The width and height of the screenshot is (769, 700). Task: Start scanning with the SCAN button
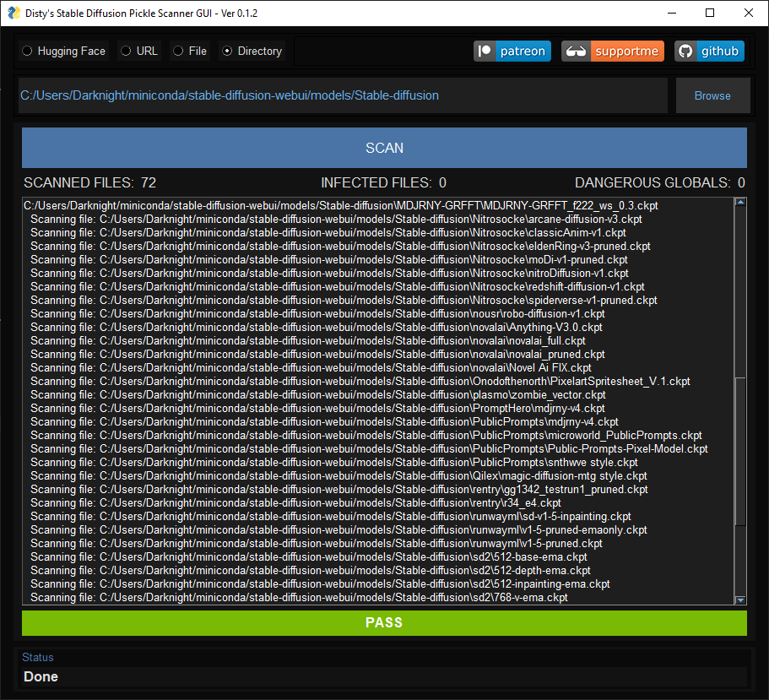(385, 148)
